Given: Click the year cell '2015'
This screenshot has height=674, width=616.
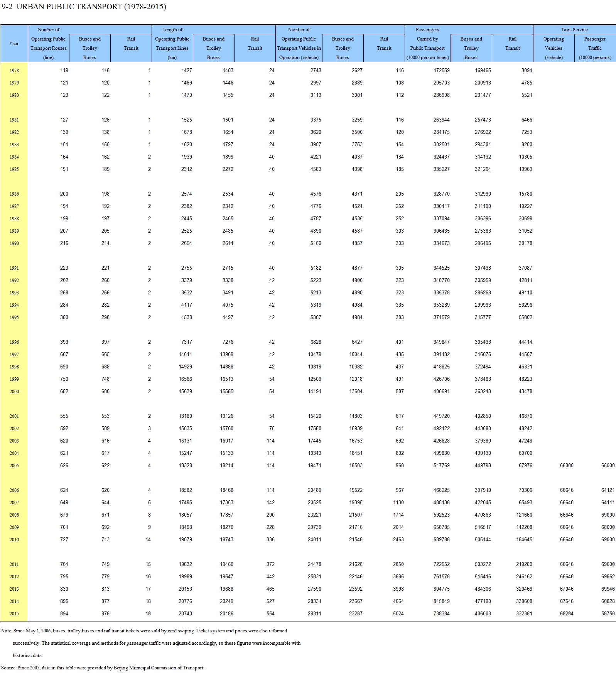Looking at the screenshot, I should (14, 614).
